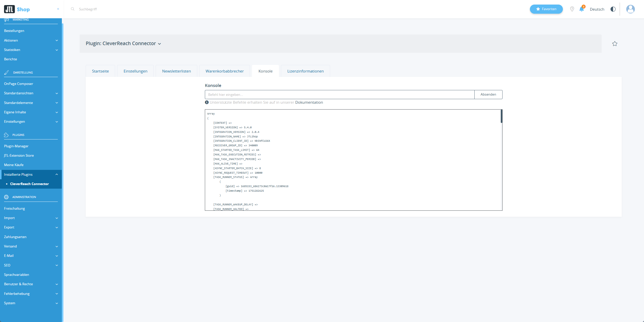Image resolution: width=644 pixels, height=322 pixels.
Task: Open notifications bell icon
Action: pos(582,9)
